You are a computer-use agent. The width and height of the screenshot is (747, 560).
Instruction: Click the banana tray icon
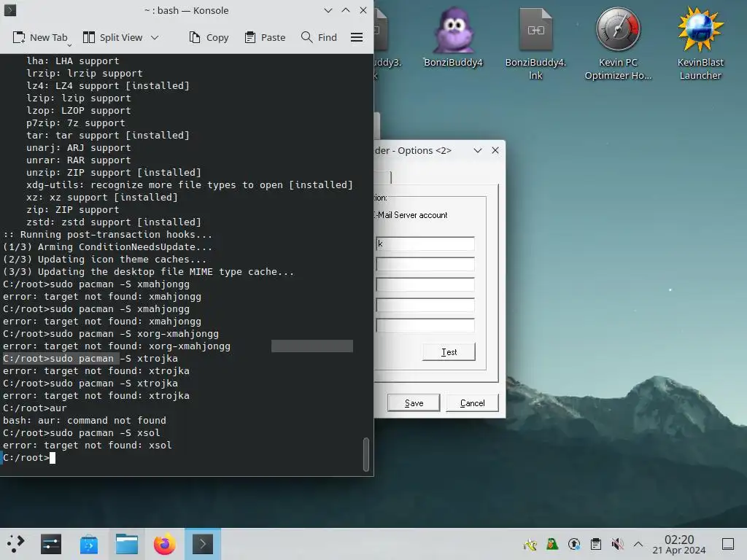pos(530,544)
